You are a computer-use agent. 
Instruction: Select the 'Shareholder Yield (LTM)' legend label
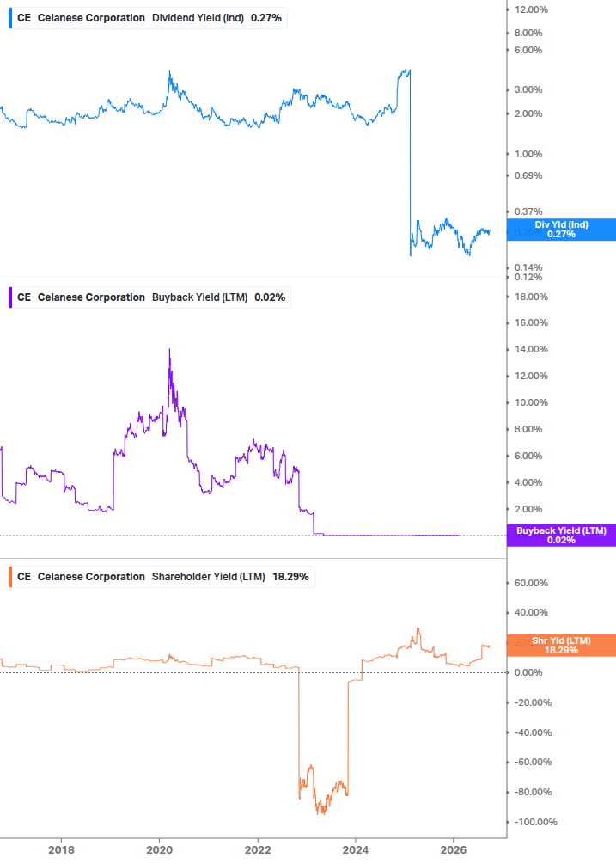coord(208,577)
